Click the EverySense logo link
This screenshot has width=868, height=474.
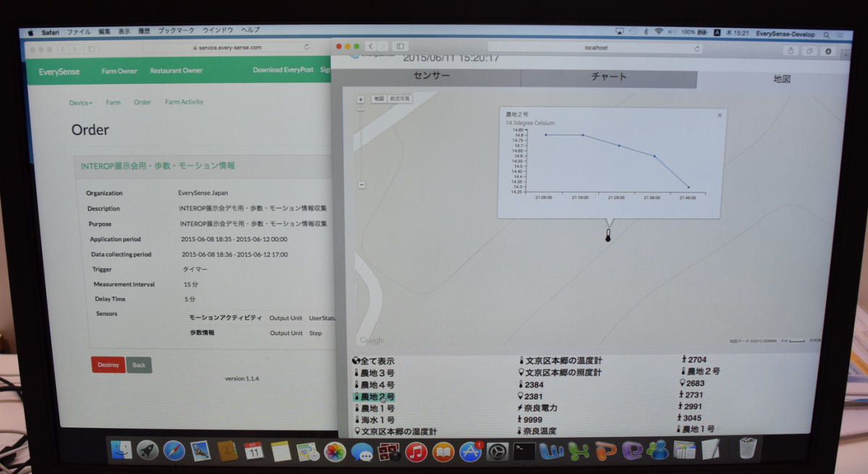pos(59,71)
